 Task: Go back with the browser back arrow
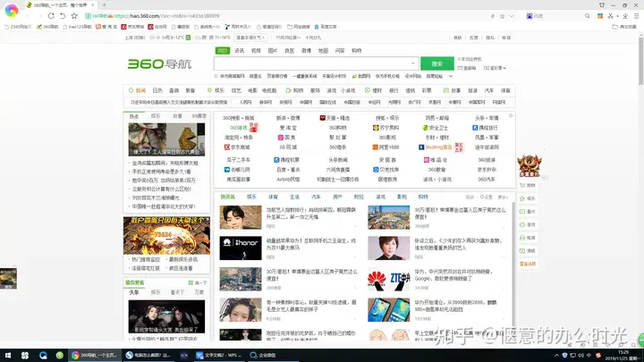click(28, 16)
